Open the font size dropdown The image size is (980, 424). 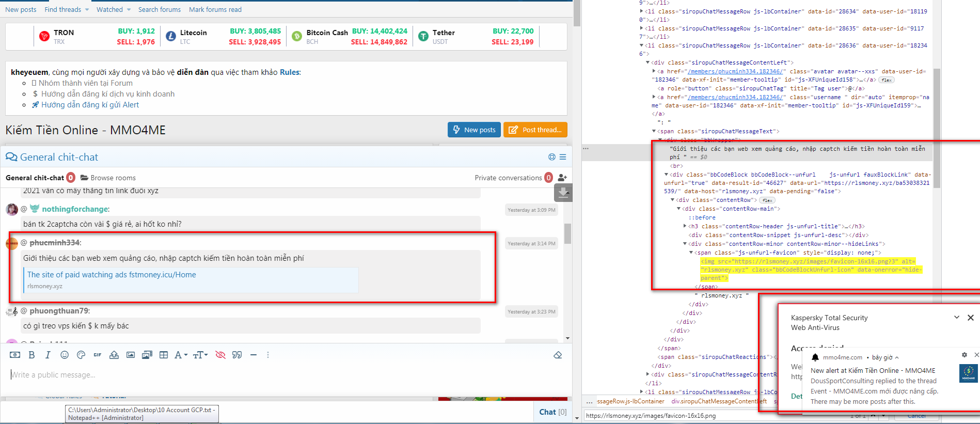(x=200, y=355)
